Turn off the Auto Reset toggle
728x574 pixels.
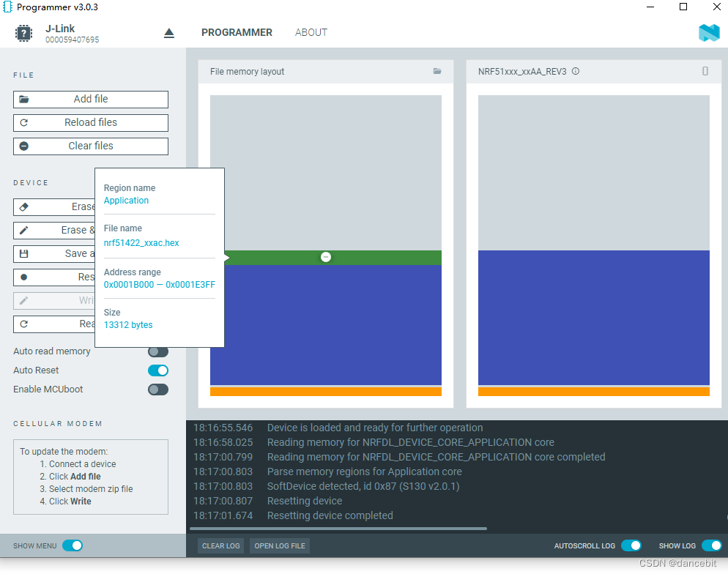point(157,370)
